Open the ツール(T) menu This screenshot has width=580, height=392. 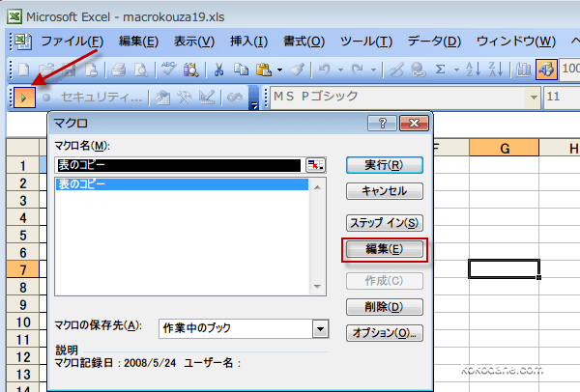click(x=366, y=41)
